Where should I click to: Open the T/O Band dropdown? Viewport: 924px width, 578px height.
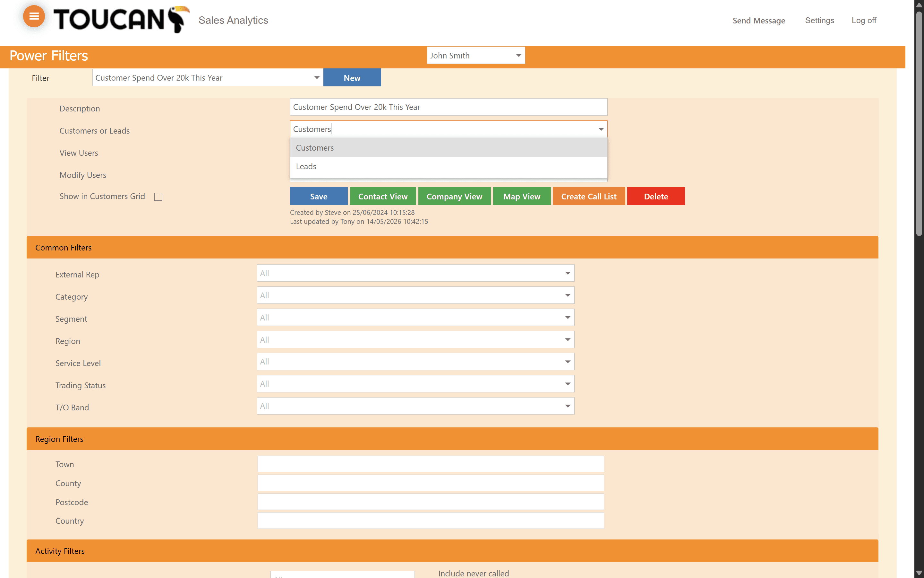[415, 406]
